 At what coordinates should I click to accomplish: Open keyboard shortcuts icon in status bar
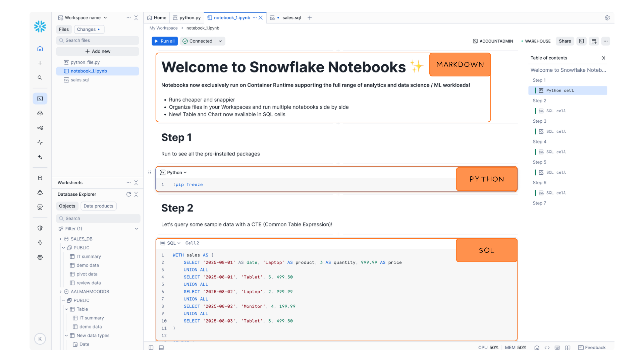[557, 348]
